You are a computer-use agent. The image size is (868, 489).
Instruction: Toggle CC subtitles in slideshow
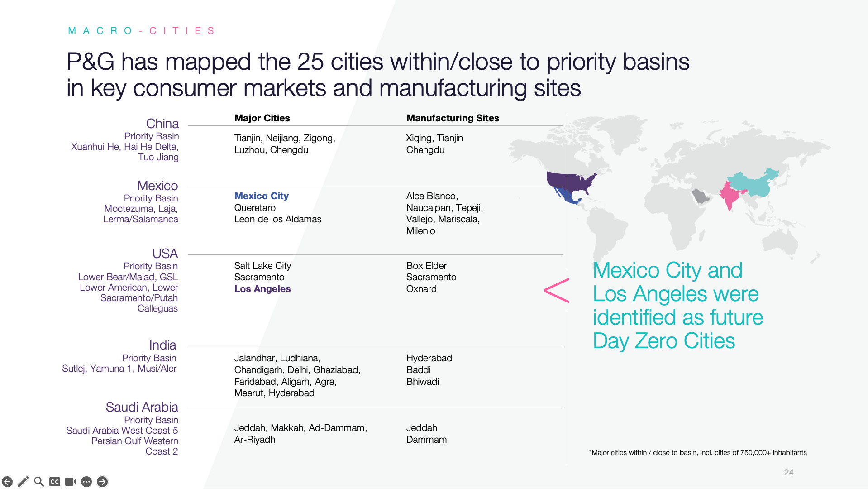[55, 482]
